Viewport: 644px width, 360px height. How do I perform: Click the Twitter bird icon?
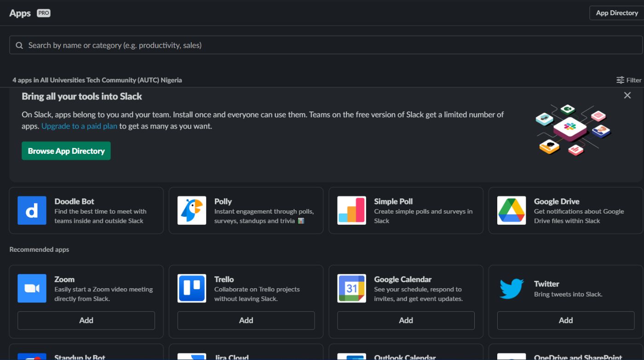point(512,288)
